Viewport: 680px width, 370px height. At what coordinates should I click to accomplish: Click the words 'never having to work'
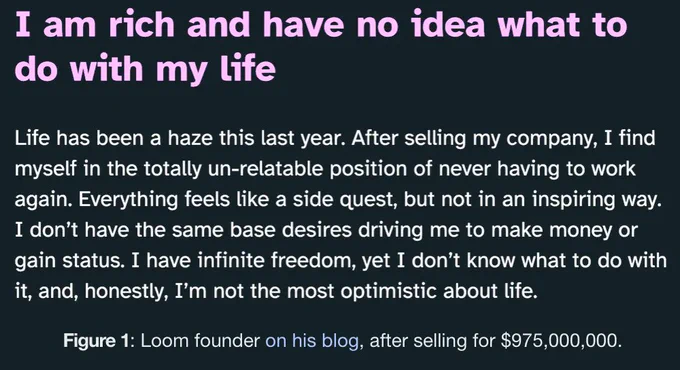tap(537, 169)
